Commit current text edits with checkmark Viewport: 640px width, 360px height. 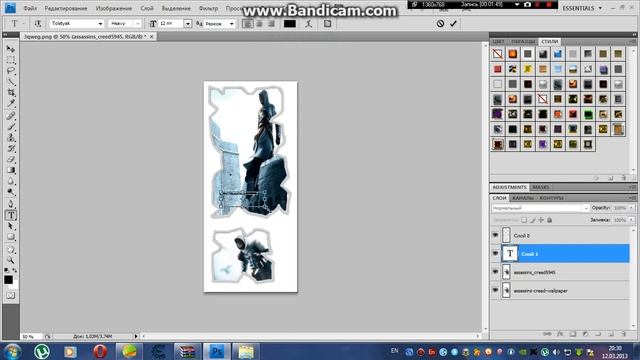click(453, 24)
